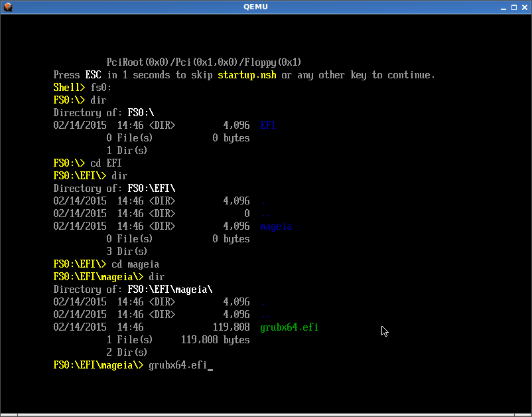The image size is (532, 417).
Task: Close the QEMU window
Action: pos(523,7)
